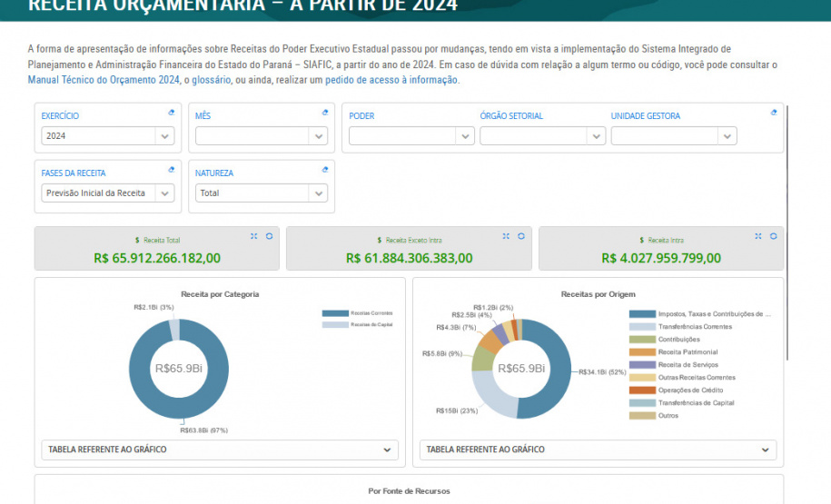The image size is (831, 504).
Task: Maximize the Receita Intra card
Action: tap(758, 236)
